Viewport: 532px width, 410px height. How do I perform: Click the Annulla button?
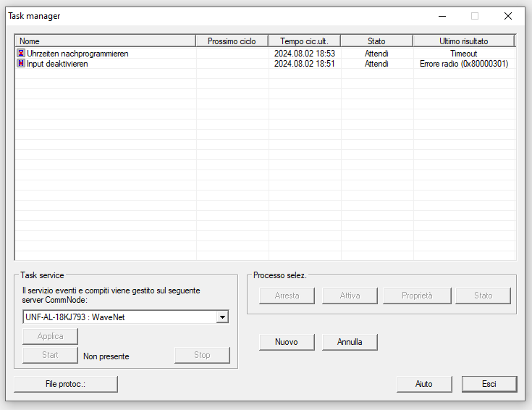350,342
